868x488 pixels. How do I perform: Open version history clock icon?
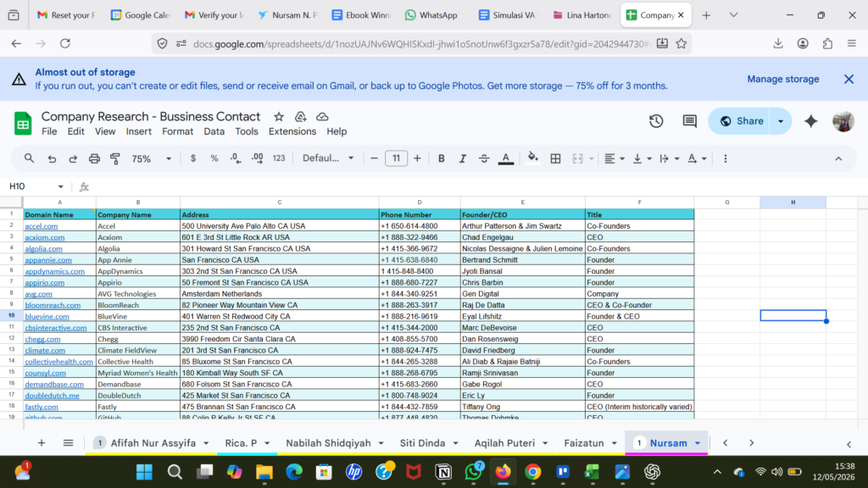point(656,120)
